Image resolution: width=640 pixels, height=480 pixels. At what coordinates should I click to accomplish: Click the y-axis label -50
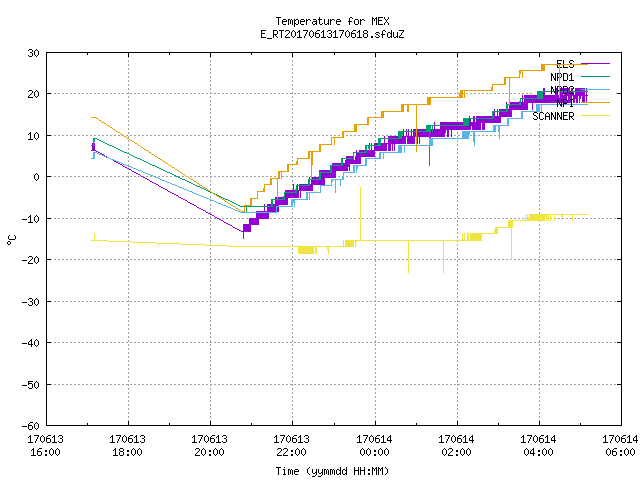click(x=31, y=384)
